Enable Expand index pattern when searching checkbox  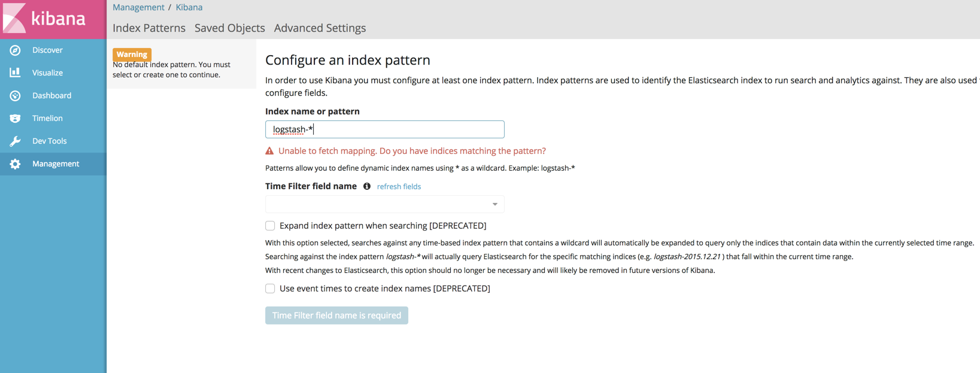click(x=270, y=226)
